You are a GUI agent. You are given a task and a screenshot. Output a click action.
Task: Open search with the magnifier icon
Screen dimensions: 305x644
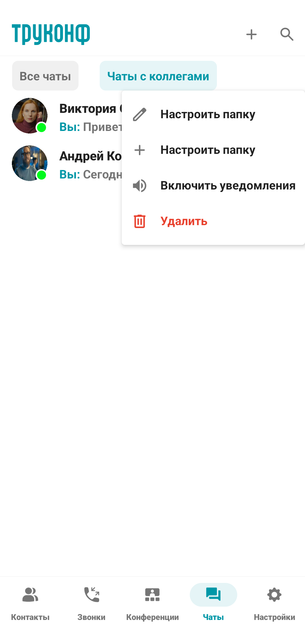pyautogui.click(x=287, y=35)
